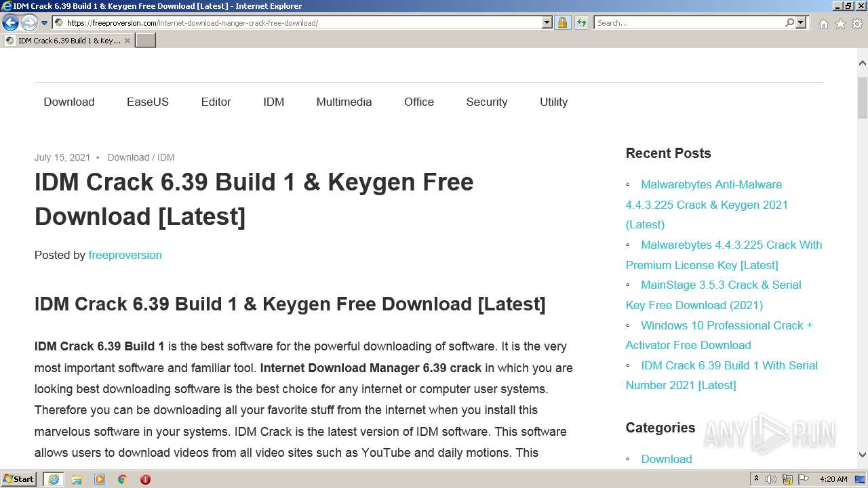
Task: Open IDM Crack 6.39 Build 1 With Serial post
Action: [x=722, y=375]
